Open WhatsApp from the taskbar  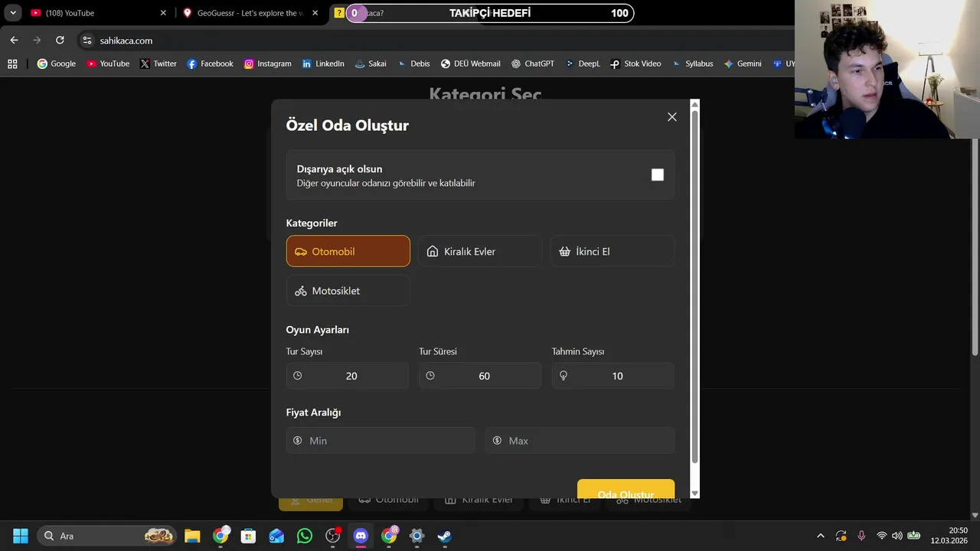(305, 536)
